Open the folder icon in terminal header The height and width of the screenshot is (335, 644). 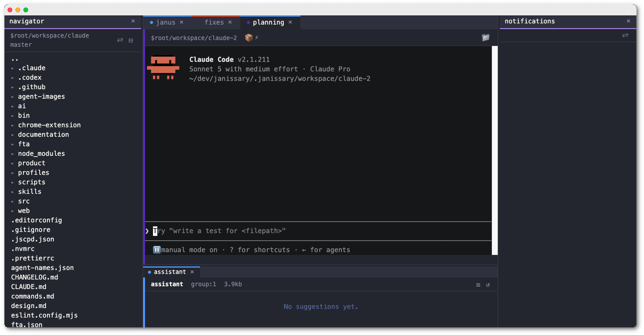(x=485, y=38)
